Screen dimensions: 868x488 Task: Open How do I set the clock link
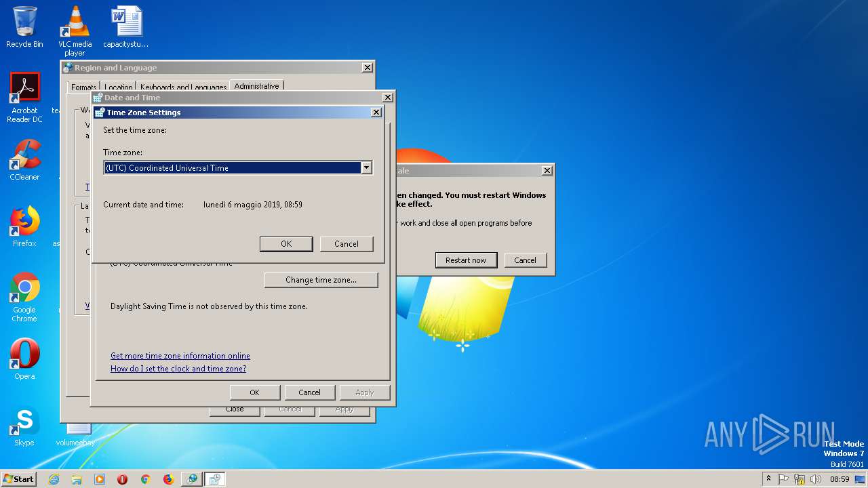click(x=178, y=369)
